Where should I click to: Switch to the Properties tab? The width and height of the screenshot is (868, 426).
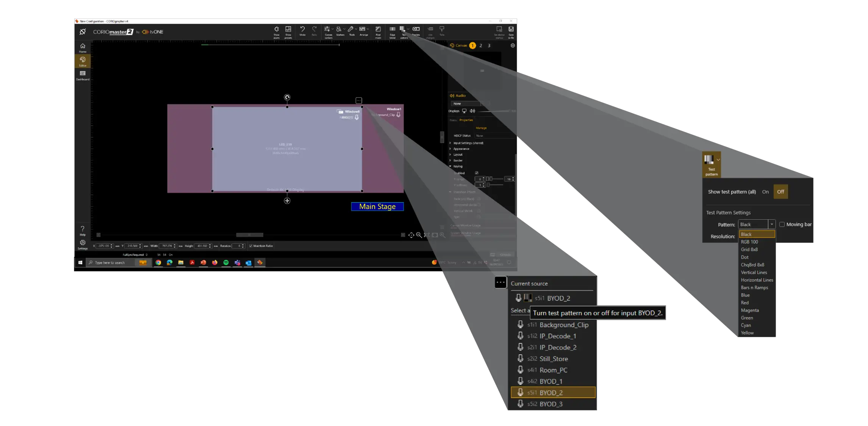coord(466,120)
